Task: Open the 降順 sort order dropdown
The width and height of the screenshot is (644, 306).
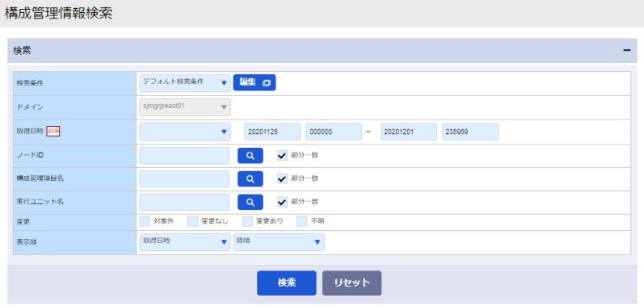Action: click(x=279, y=242)
